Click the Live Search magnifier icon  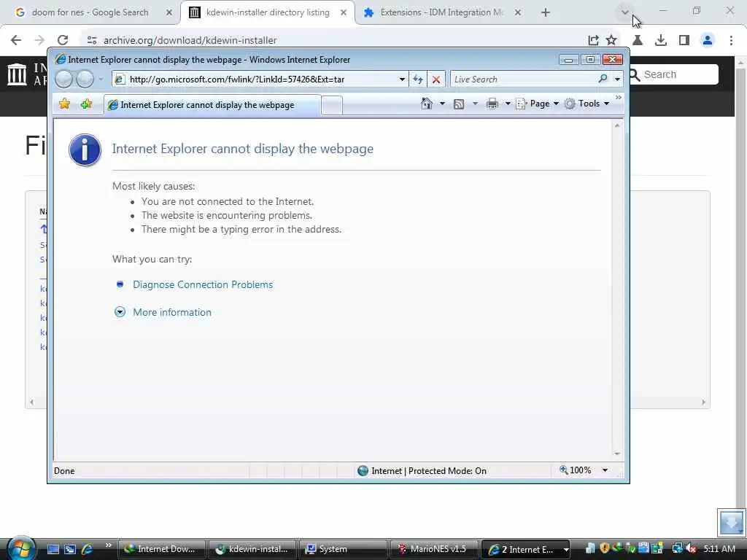click(x=603, y=79)
